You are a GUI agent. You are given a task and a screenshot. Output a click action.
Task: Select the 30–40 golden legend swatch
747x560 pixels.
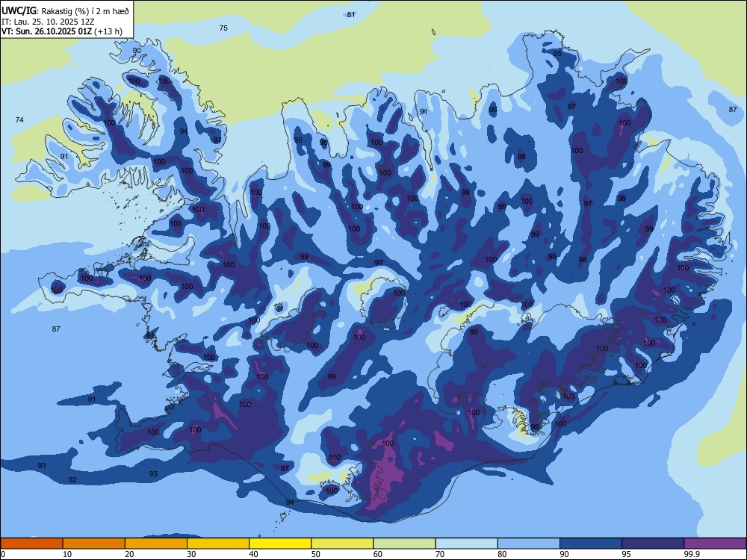coord(218,544)
